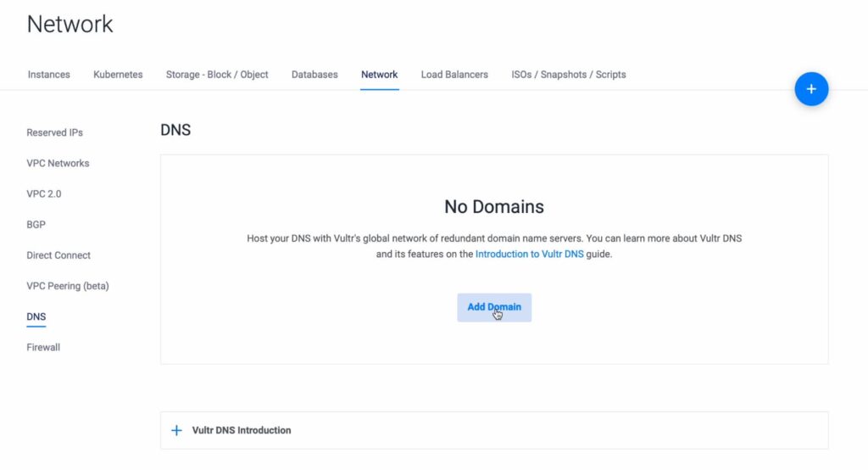Navigate to Firewall in the sidebar
This screenshot has height=470, width=868.
click(43, 347)
